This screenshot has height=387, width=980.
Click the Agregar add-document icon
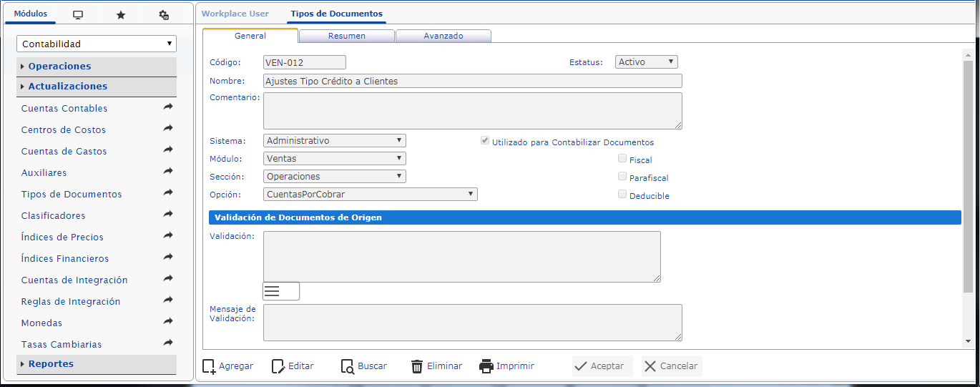(209, 366)
